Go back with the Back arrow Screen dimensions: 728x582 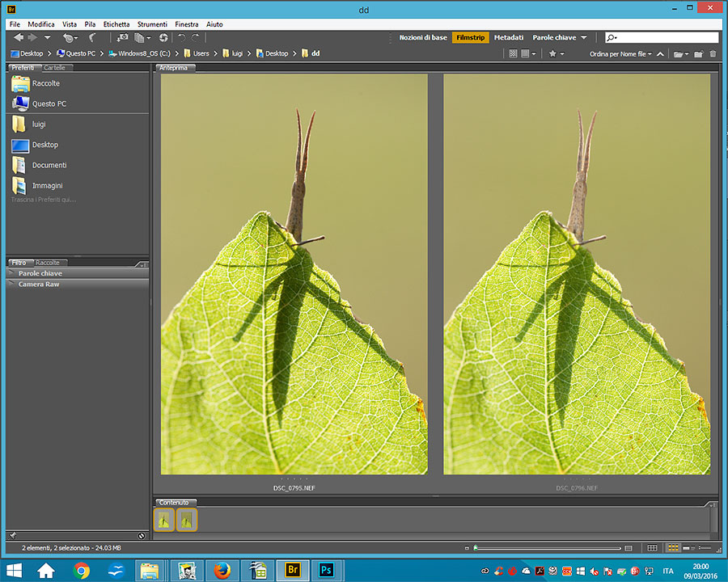click(19, 38)
